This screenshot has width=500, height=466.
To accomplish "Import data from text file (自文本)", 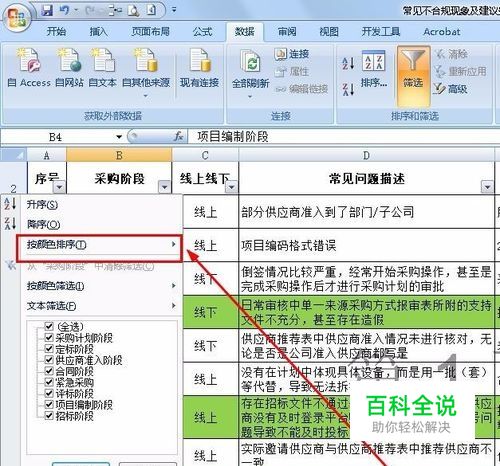I will tap(102, 68).
